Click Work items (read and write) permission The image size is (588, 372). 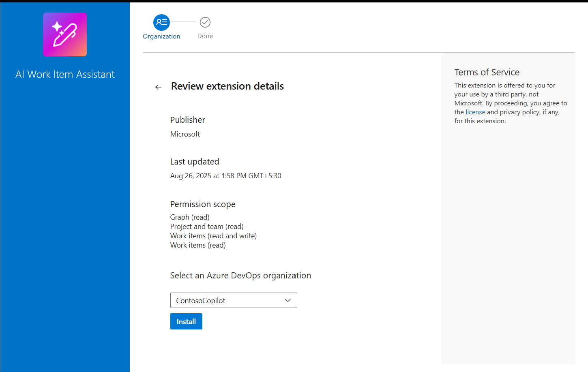213,236
